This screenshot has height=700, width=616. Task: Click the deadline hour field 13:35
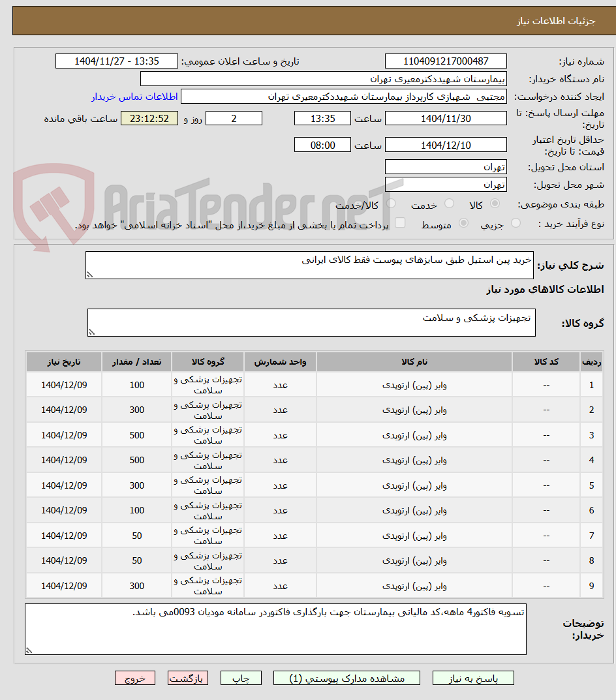point(322,118)
